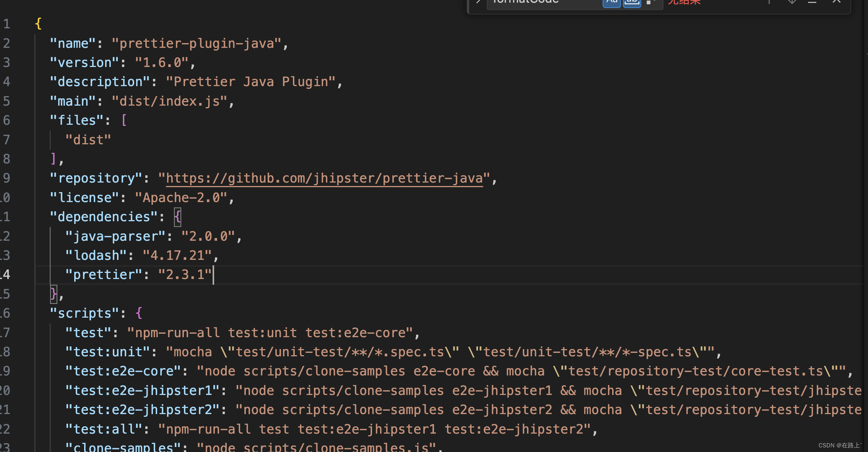The width and height of the screenshot is (868, 452).
Task: Toggle regular expression search in find widget
Action: point(651,2)
